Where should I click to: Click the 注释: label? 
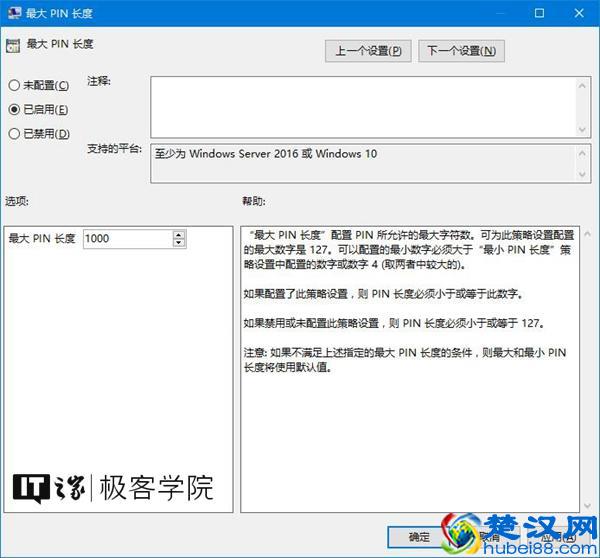(x=99, y=81)
